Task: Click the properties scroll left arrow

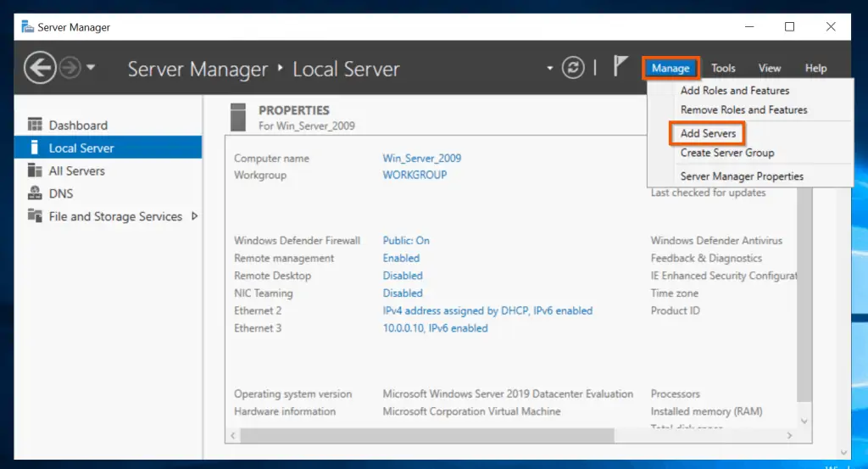Action: tap(233, 435)
